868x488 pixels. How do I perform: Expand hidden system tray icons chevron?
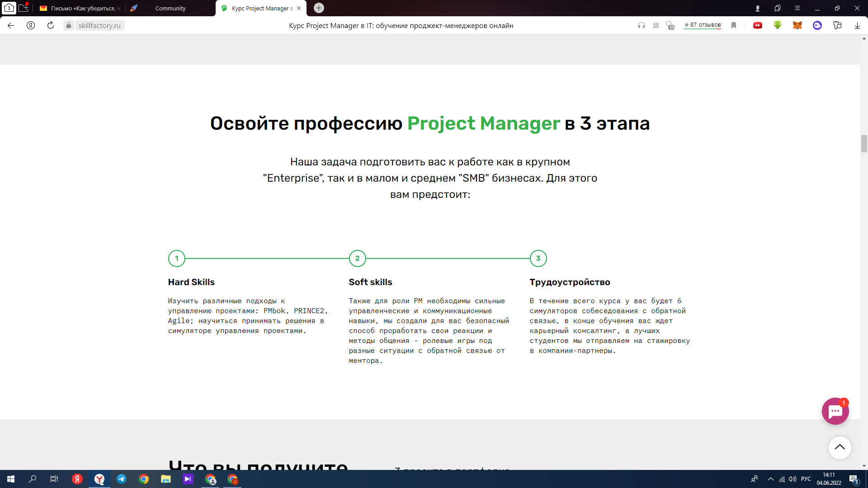click(771, 479)
